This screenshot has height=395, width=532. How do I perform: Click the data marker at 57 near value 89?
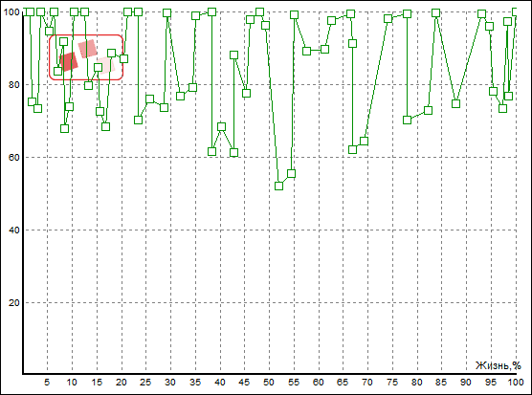click(x=306, y=51)
